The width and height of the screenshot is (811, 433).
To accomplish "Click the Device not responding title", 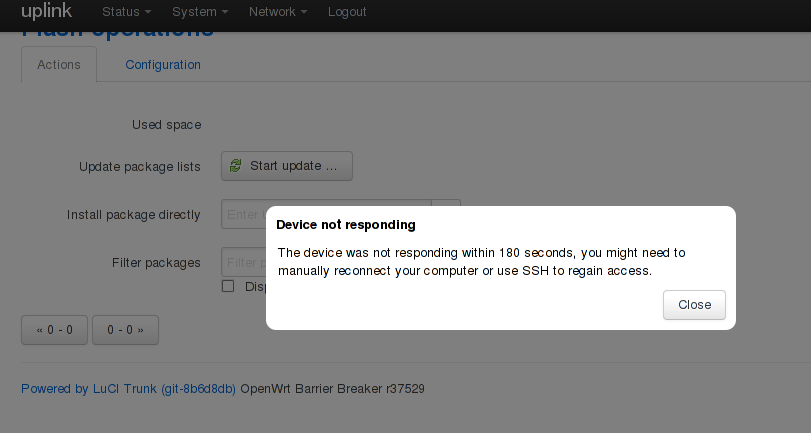I will [x=346, y=225].
